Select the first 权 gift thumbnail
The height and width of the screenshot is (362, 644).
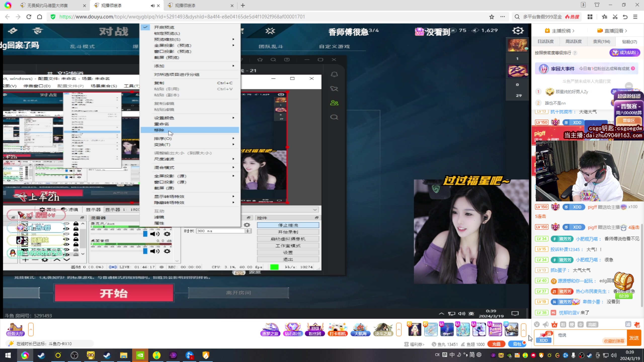(414, 329)
